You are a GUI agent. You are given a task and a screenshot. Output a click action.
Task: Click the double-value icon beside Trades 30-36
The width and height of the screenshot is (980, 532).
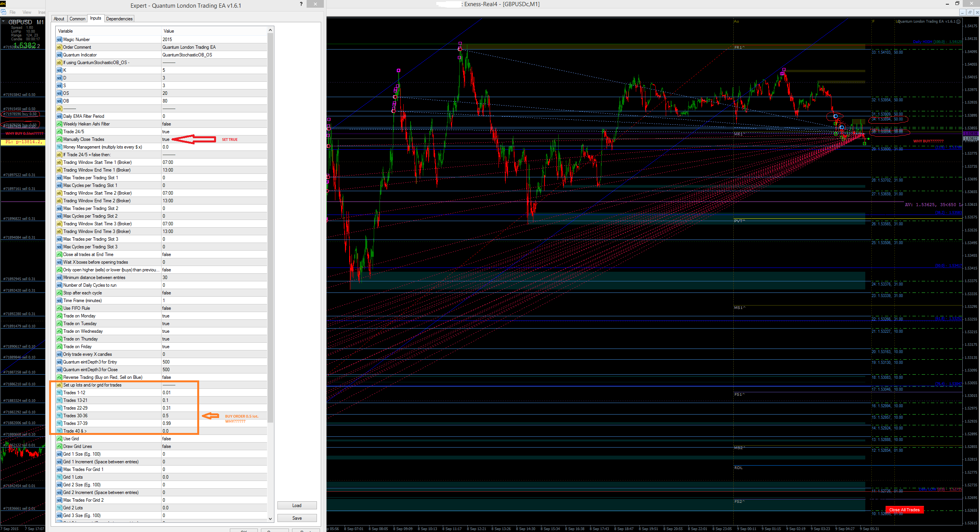59,416
